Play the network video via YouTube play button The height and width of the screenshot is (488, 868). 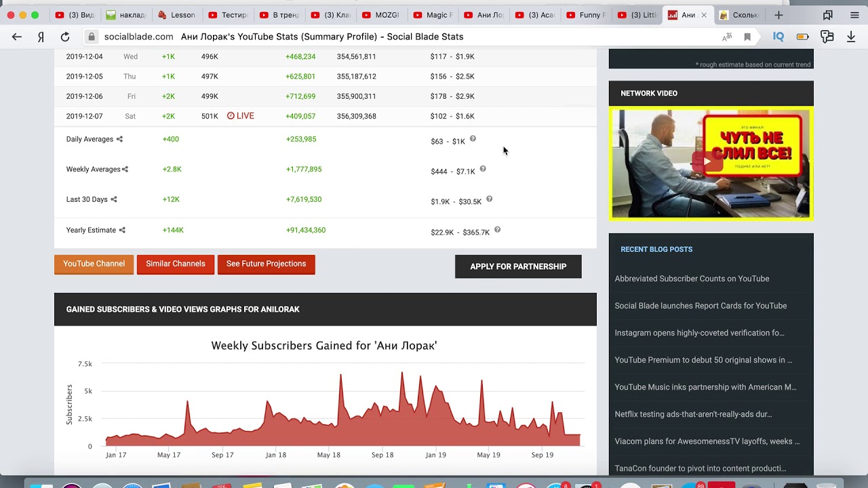coord(707,162)
